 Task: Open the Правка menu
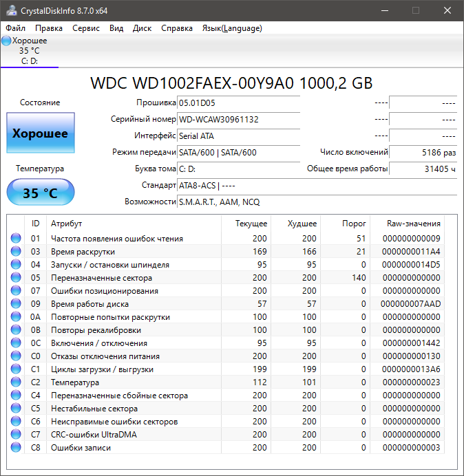(x=49, y=28)
